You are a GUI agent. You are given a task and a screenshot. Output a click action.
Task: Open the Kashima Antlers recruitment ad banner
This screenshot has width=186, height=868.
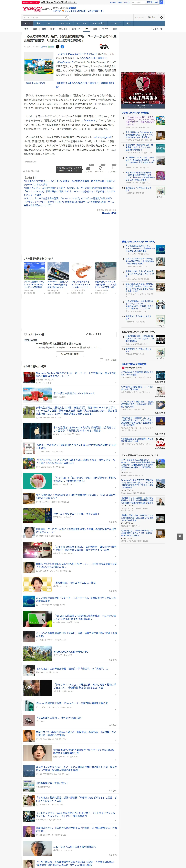pos(143,90)
